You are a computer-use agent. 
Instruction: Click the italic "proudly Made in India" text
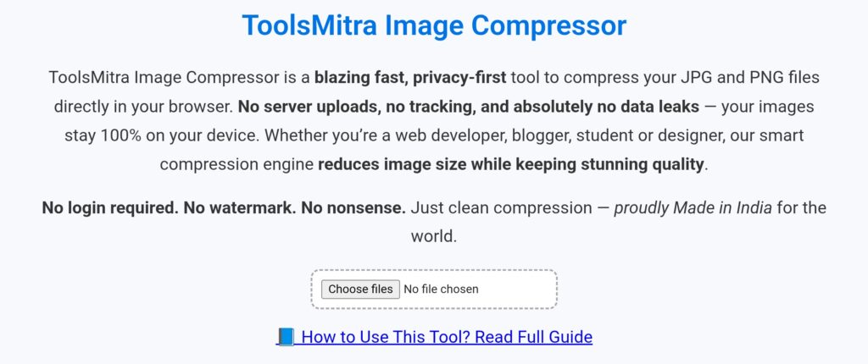coord(693,207)
